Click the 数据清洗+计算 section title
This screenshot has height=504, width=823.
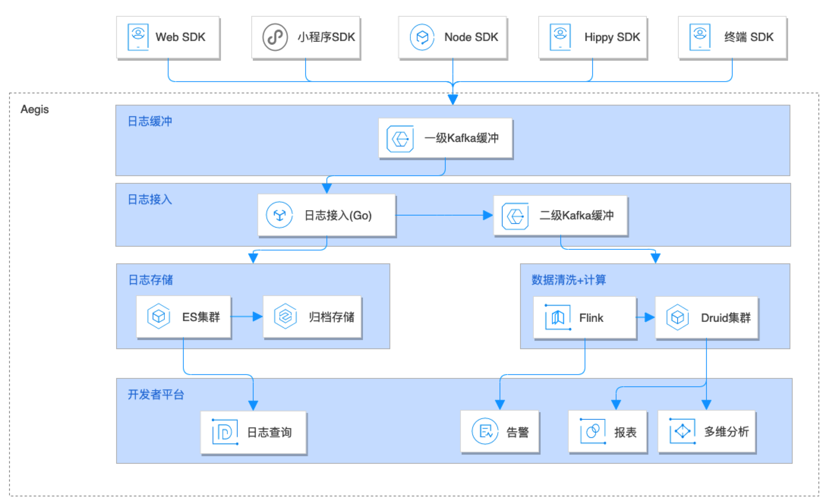click(569, 280)
